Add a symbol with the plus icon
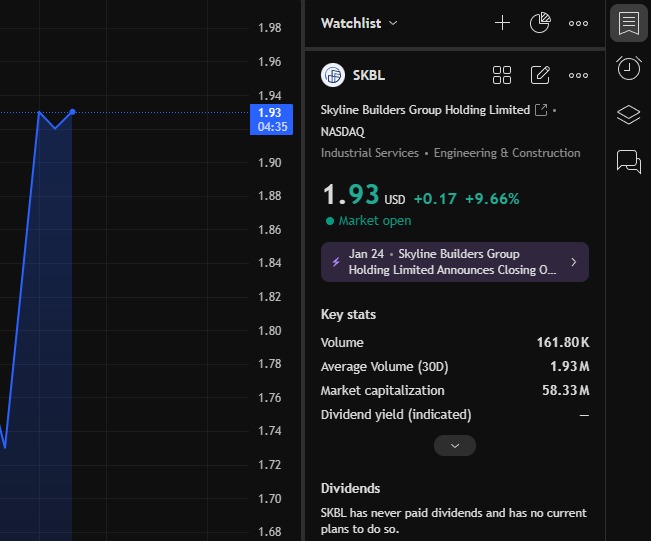This screenshot has height=541, width=651. click(x=502, y=23)
